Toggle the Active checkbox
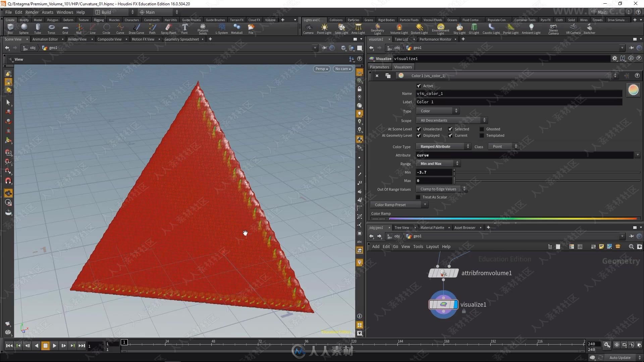Image resolution: width=644 pixels, height=362 pixels. [419, 86]
